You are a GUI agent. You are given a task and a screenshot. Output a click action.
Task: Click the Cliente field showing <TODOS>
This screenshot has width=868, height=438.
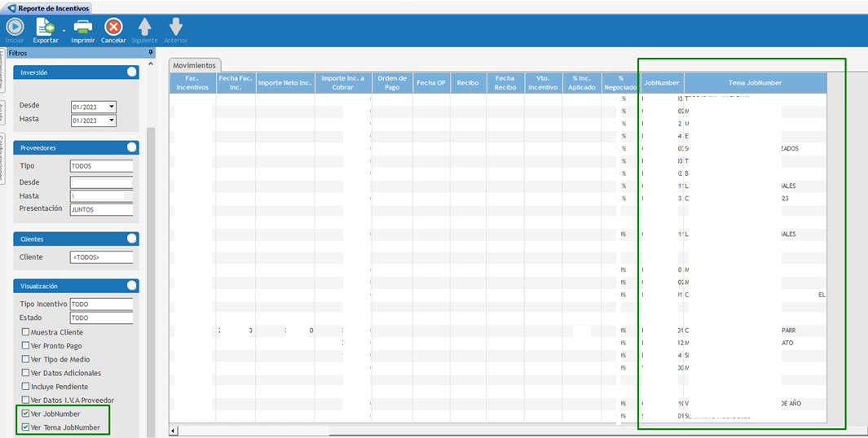coord(101,257)
